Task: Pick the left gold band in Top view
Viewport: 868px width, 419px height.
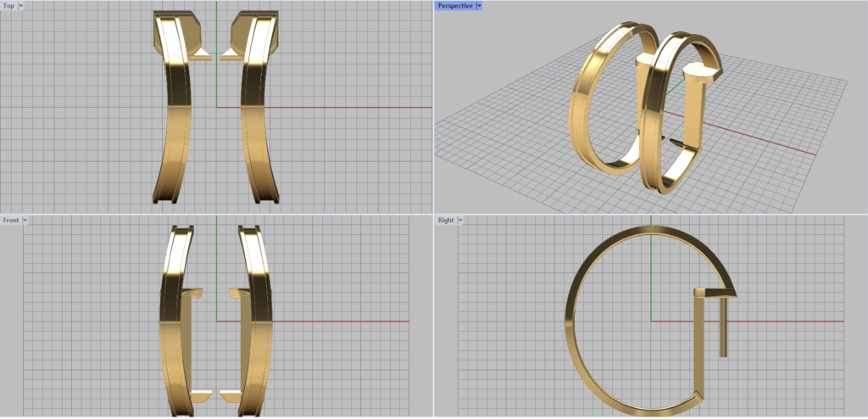Action: click(176, 127)
